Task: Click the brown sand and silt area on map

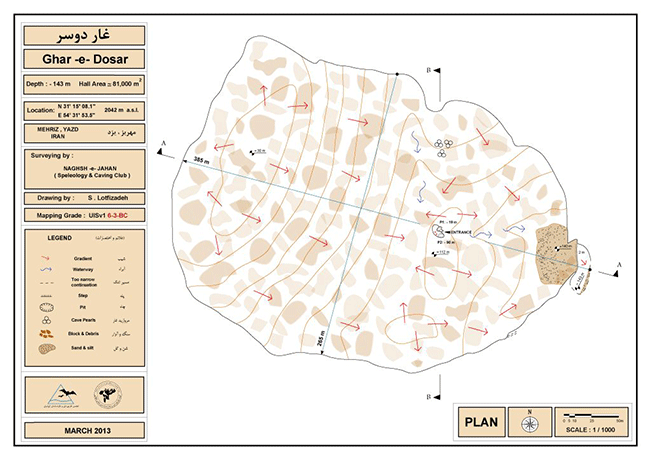Action: coord(555,255)
